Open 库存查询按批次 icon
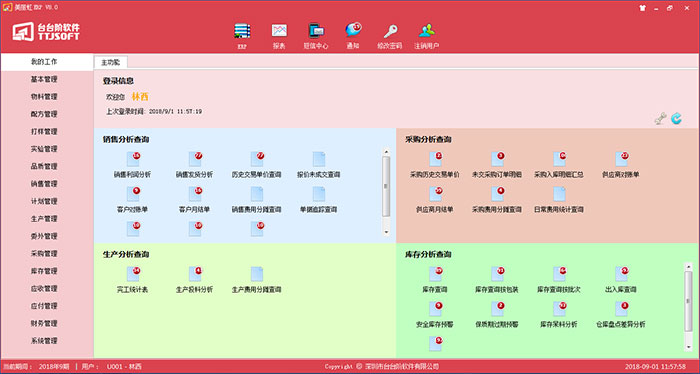700x374 pixels. tap(559, 274)
